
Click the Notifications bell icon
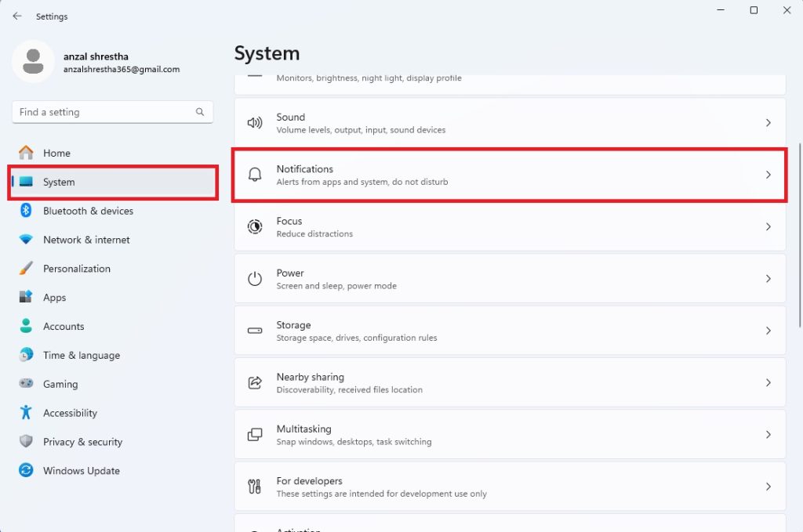click(254, 174)
